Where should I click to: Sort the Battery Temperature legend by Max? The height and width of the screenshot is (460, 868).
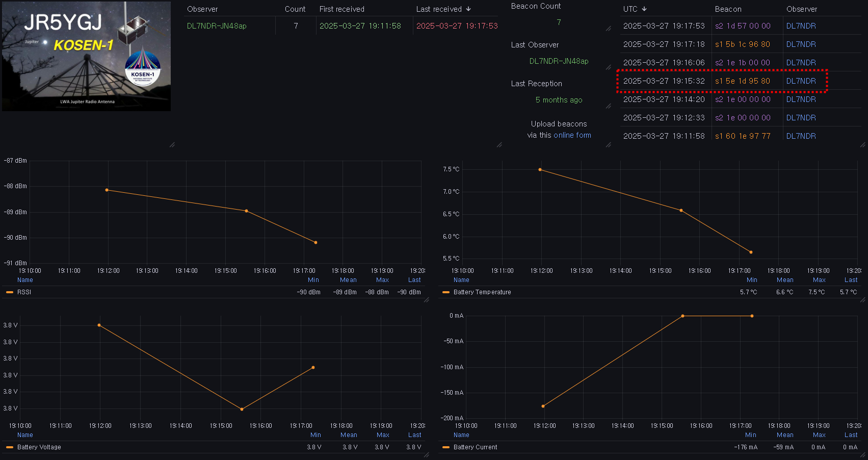point(819,280)
